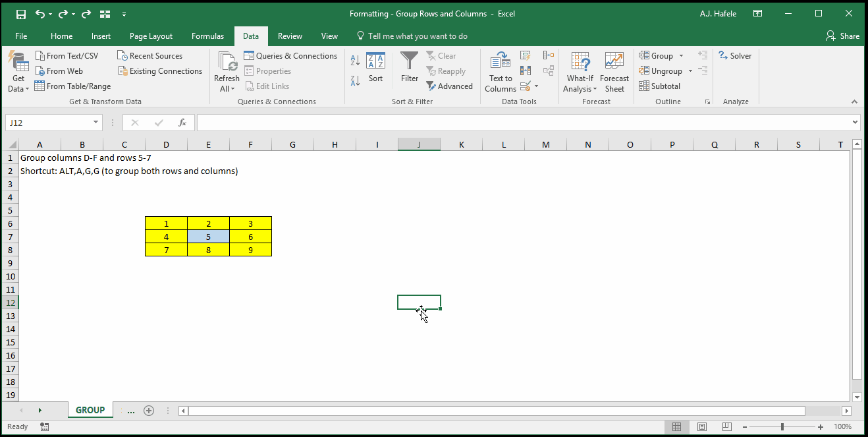
Task: Open Queries & Connections pane
Action: click(x=290, y=56)
